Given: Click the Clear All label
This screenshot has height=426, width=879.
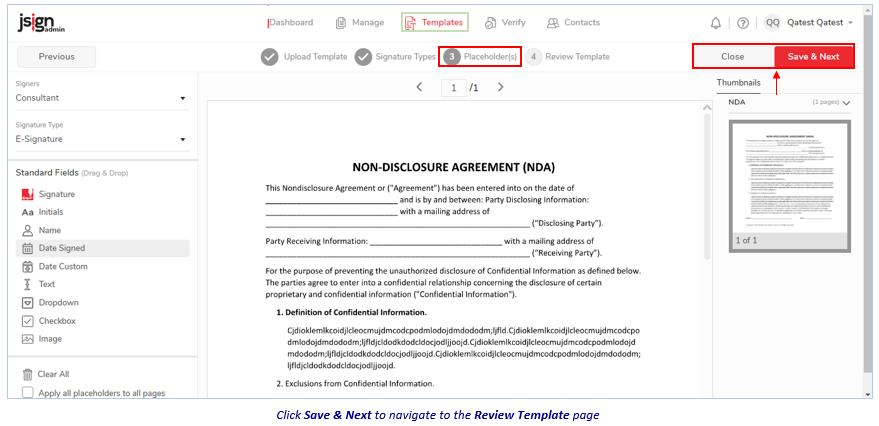Looking at the screenshot, I should [x=54, y=374].
